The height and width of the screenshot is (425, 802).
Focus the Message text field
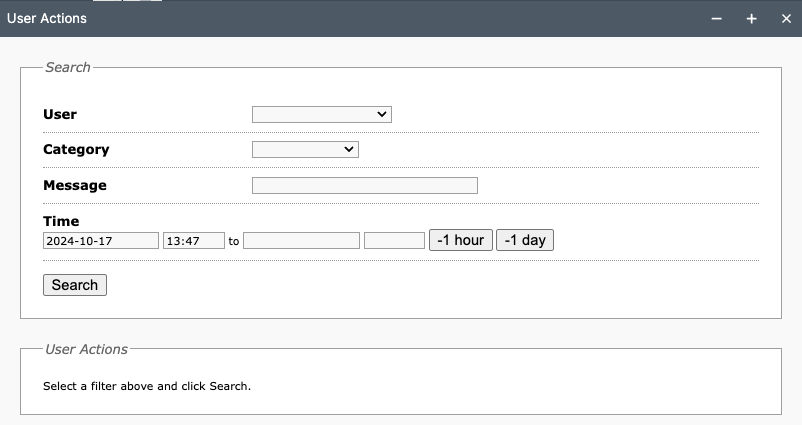[365, 186]
